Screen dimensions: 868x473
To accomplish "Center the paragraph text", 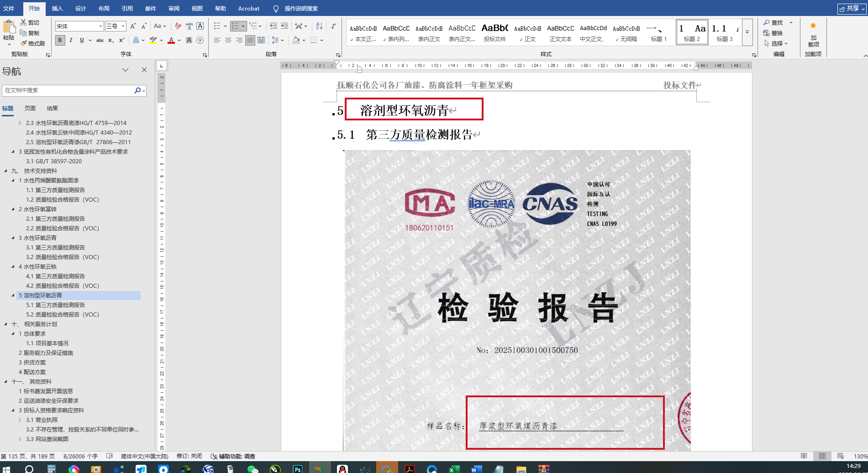I will click(x=228, y=40).
